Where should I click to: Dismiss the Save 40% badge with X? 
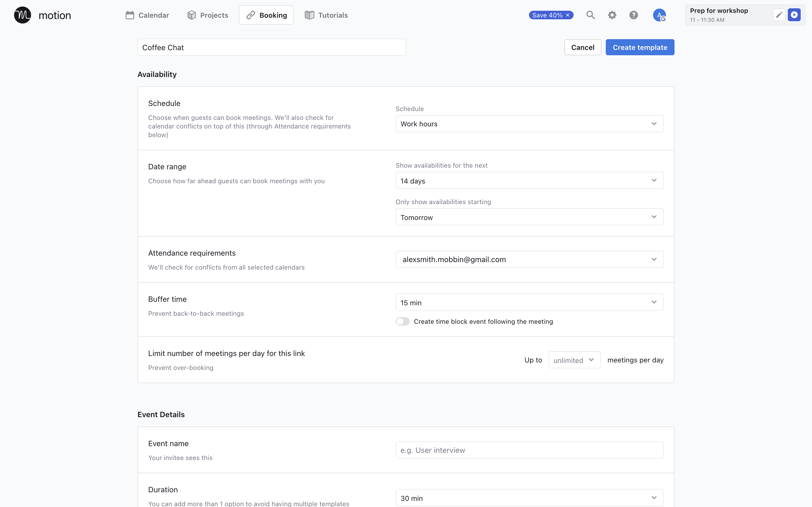click(x=568, y=15)
